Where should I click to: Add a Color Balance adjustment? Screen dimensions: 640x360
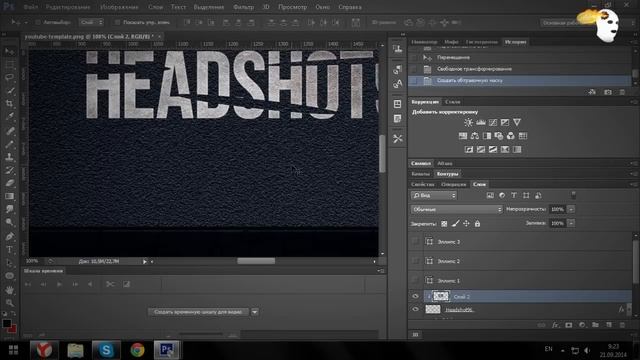(475, 136)
